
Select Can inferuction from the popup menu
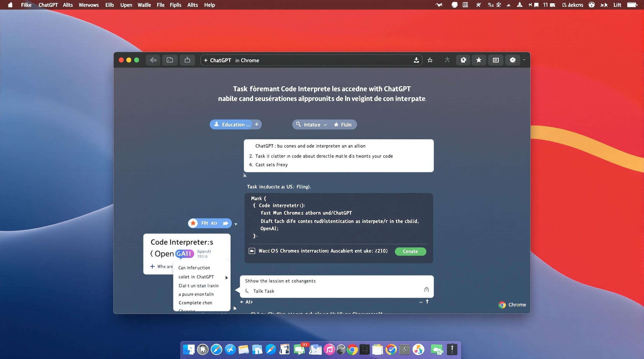click(194, 268)
